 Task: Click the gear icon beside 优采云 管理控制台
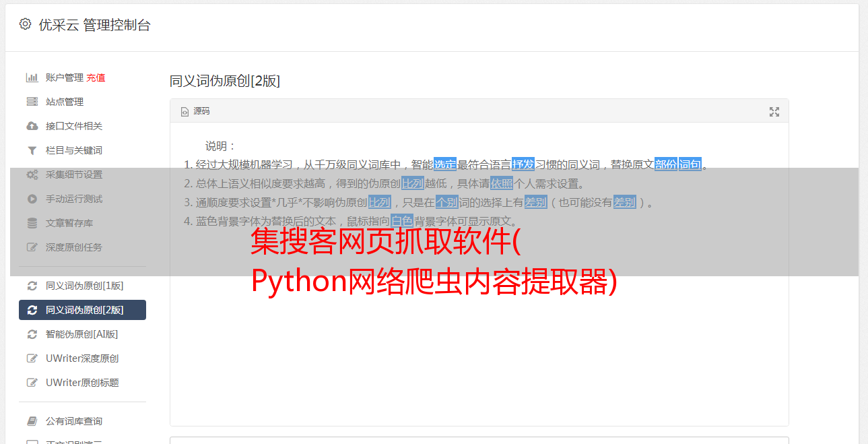coord(25,24)
